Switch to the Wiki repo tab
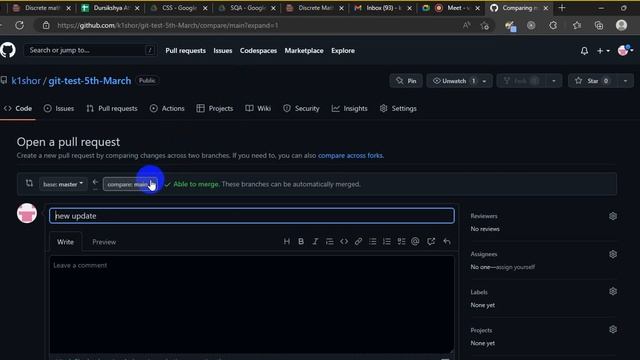This screenshot has width=640, height=360. click(x=258, y=109)
